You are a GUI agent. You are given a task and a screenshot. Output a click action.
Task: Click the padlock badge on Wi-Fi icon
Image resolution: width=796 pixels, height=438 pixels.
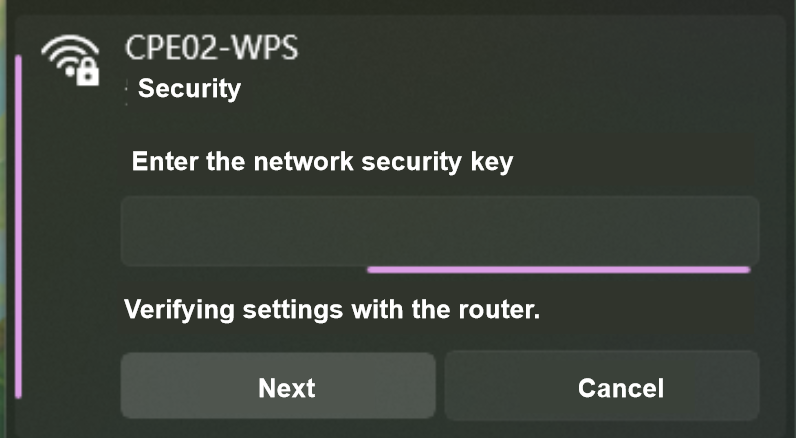pos(87,72)
